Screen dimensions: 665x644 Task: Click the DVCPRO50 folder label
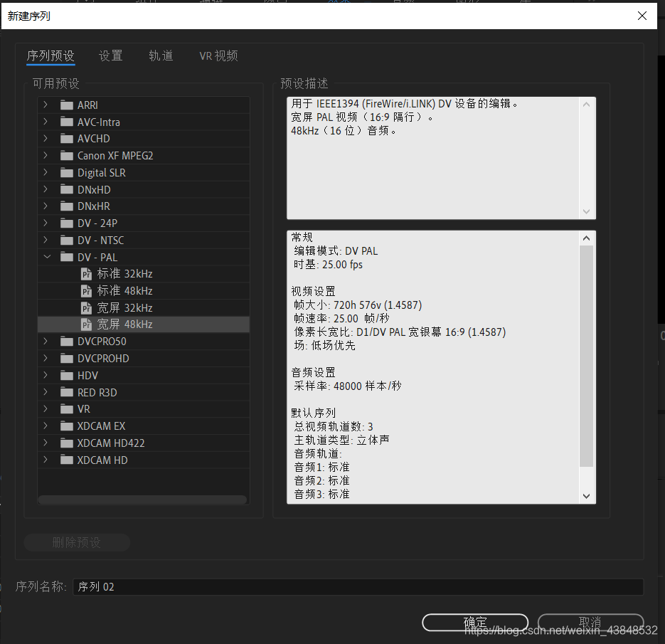[102, 342]
